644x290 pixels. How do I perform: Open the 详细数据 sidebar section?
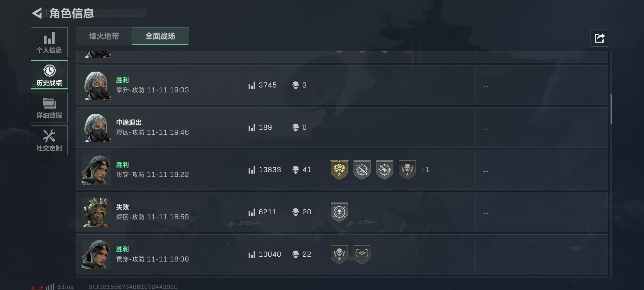tap(49, 108)
